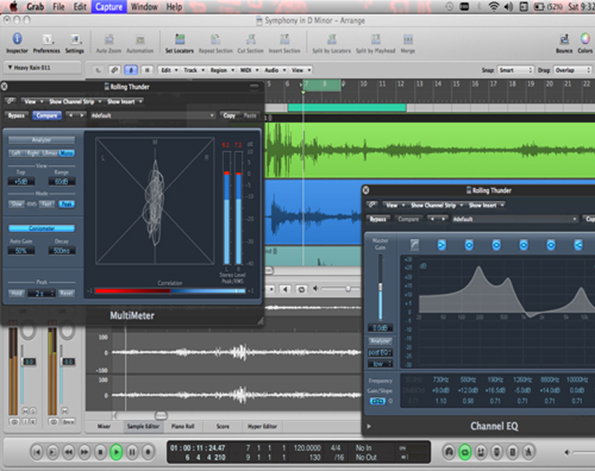
Task: Open the File menu in the menu bar
Action: click(x=58, y=7)
